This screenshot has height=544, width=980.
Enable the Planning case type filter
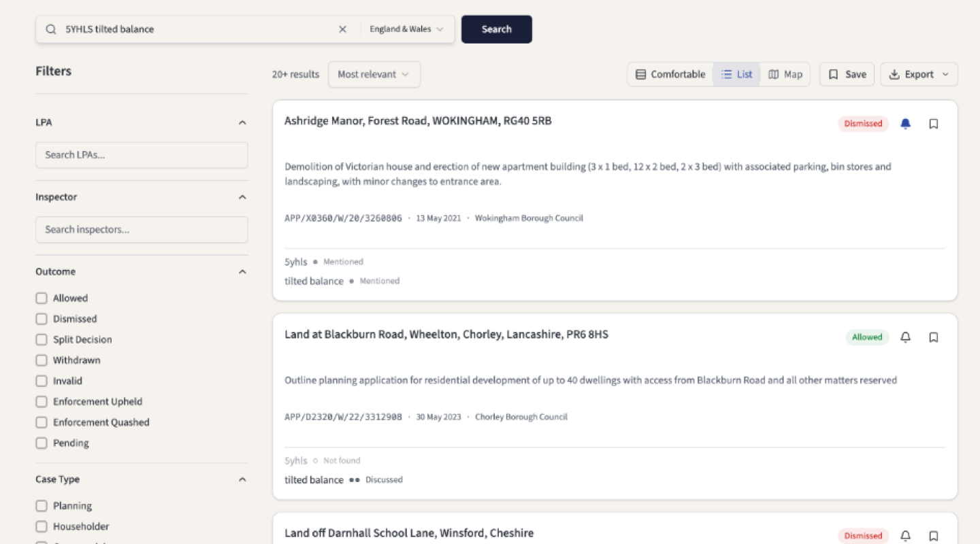coord(42,505)
